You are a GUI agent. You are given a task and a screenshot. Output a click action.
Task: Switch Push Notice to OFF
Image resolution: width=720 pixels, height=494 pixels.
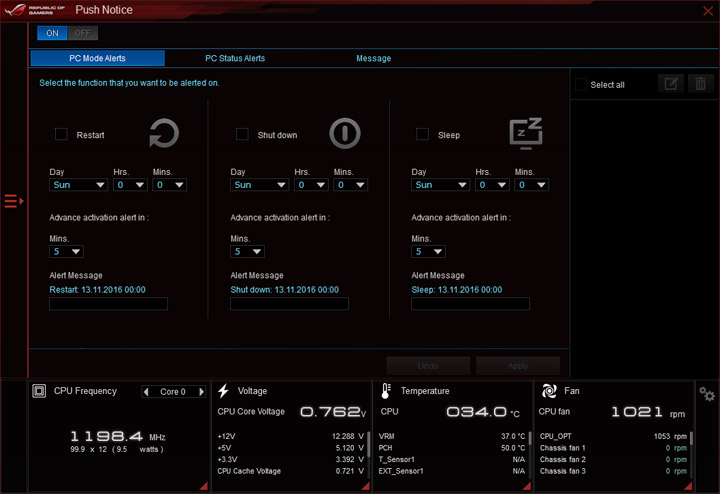82,33
